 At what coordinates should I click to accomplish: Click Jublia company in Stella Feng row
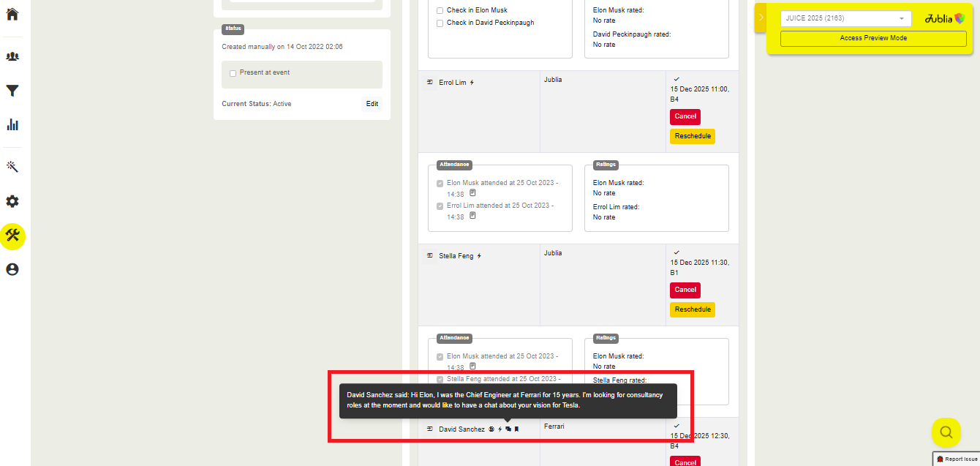[x=553, y=252]
